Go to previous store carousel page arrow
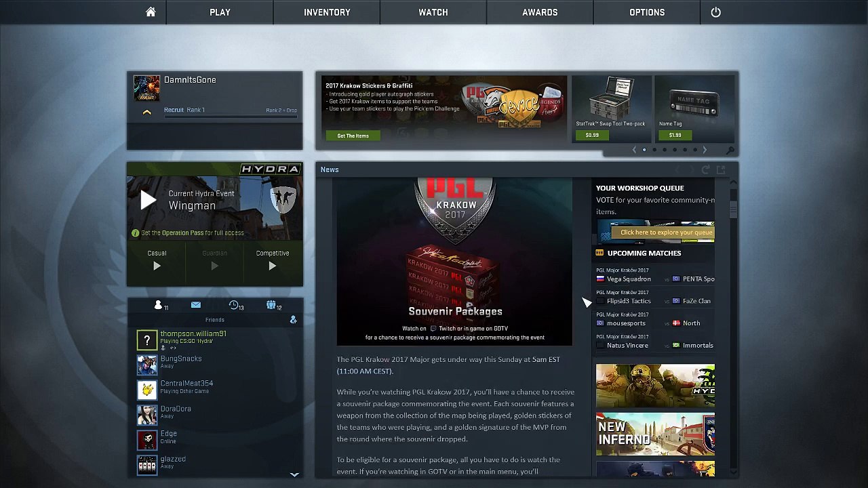Image resolution: width=868 pixels, height=488 pixels. (x=634, y=150)
